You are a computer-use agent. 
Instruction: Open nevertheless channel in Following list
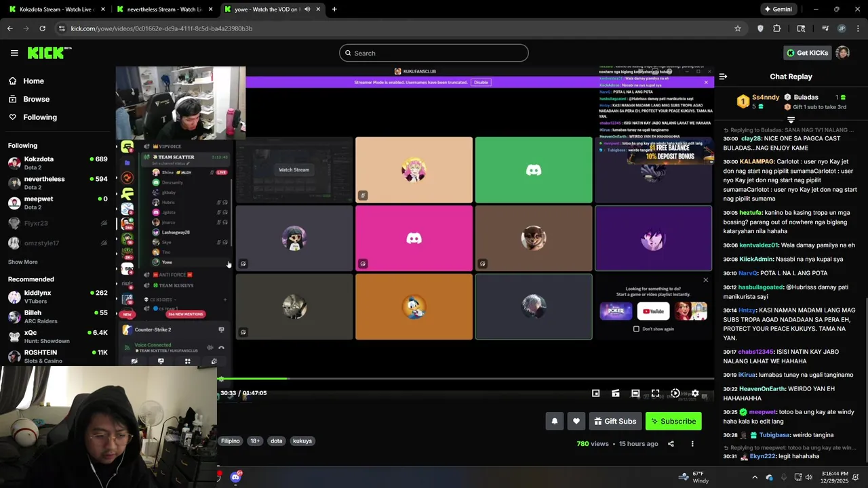pos(58,183)
